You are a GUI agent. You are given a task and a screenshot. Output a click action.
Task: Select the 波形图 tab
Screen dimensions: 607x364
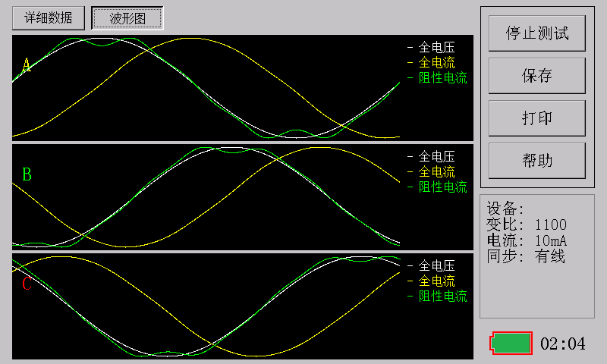127,18
